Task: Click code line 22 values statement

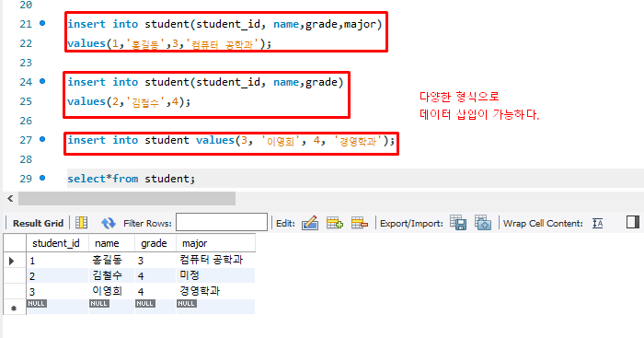Action: click(169, 43)
